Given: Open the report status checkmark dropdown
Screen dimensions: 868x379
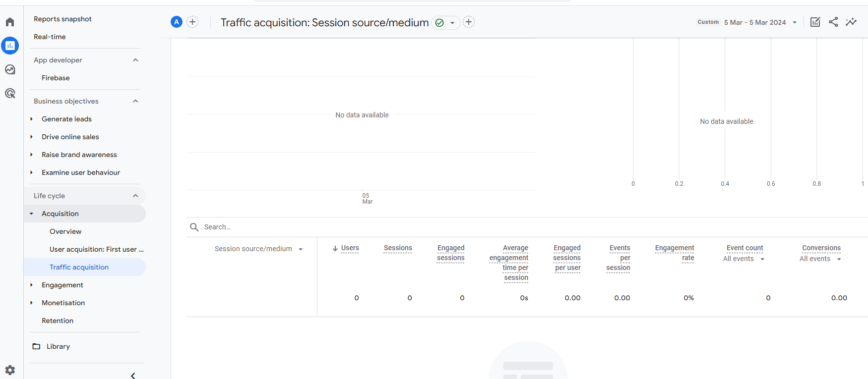Looking at the screenshot, I should coord(445,23).
